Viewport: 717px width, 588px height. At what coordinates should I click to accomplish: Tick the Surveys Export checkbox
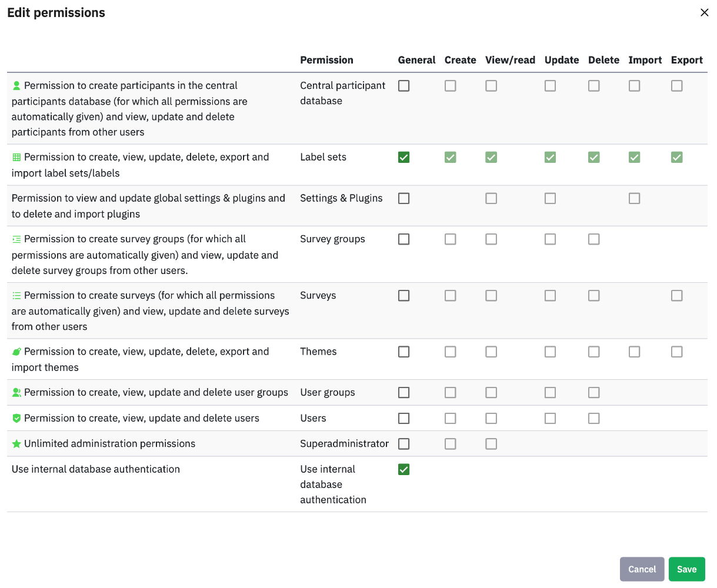point(677,295)
